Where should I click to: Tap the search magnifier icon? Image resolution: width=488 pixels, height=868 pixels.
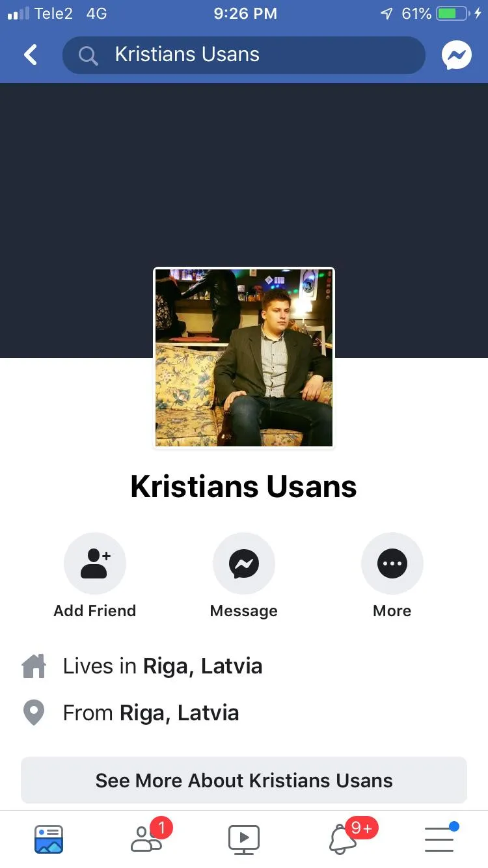pos(88,56)
